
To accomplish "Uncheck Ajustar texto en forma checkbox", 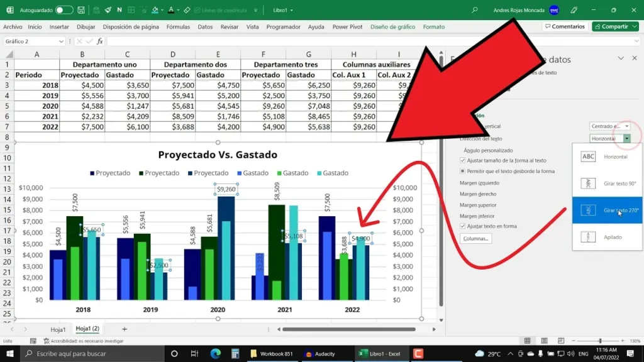I will 463,226.
